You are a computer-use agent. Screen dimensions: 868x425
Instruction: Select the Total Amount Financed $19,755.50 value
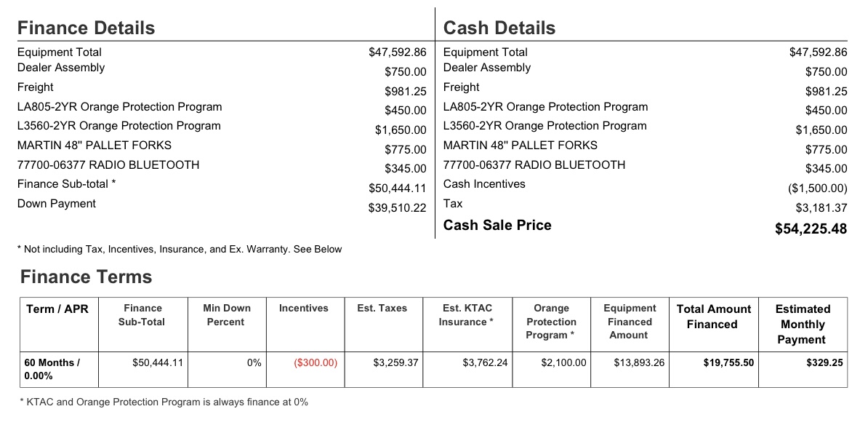click(728, 363)
